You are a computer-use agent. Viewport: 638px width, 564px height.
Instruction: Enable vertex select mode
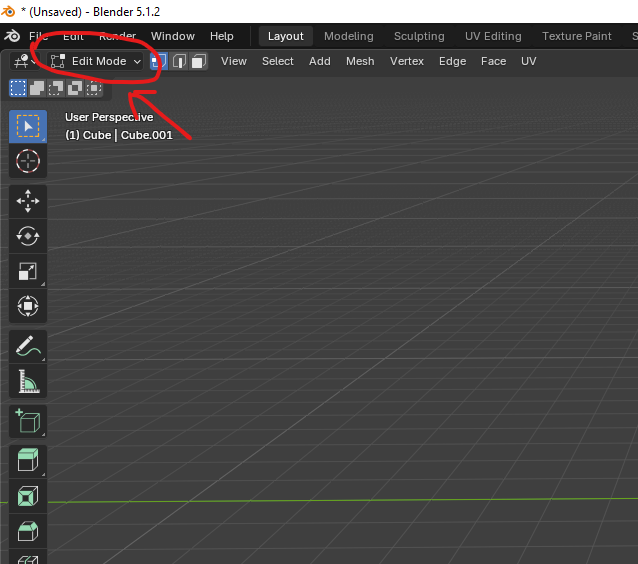[x=159, y=61]
